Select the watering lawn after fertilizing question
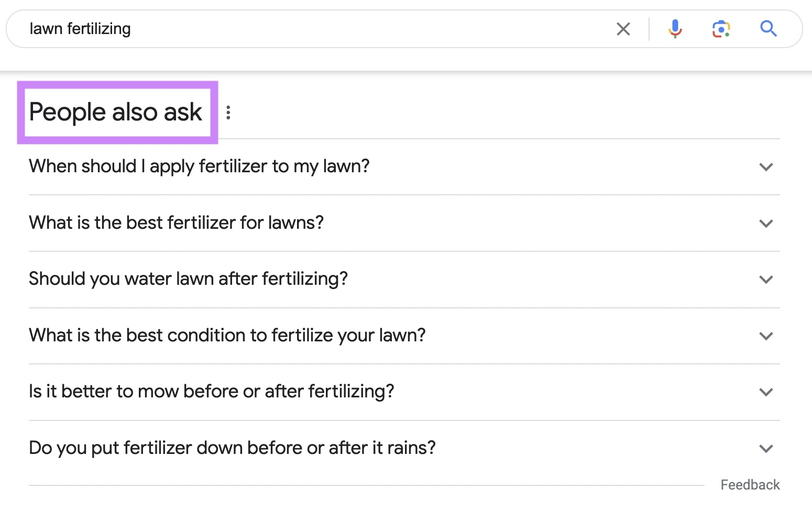 point(188,279)
